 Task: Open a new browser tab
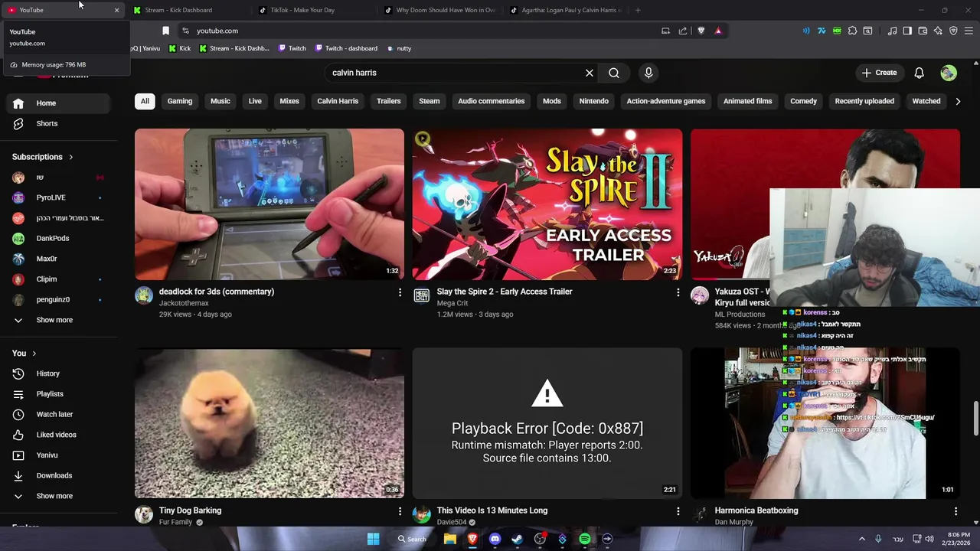pos(638,10)
